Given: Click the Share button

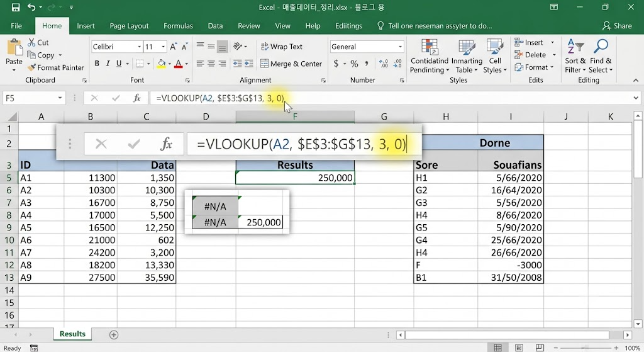Looking at the screenshot, I should point(617,26).
